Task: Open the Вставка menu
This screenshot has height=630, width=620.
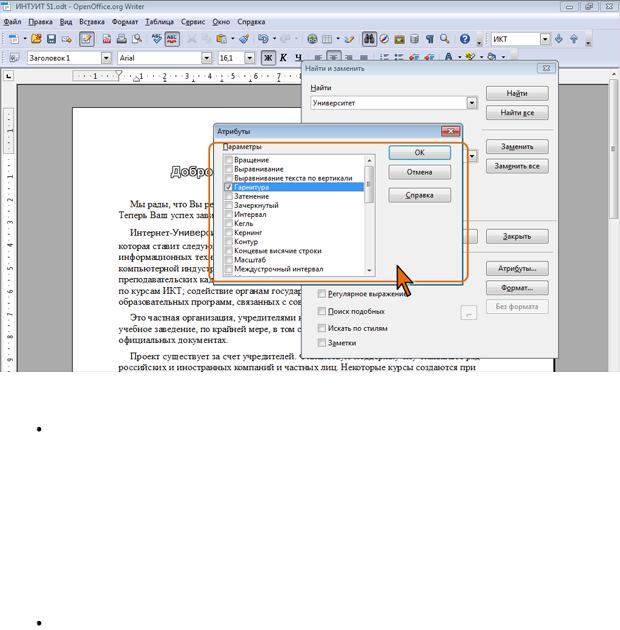Action: tap(92, 22)
